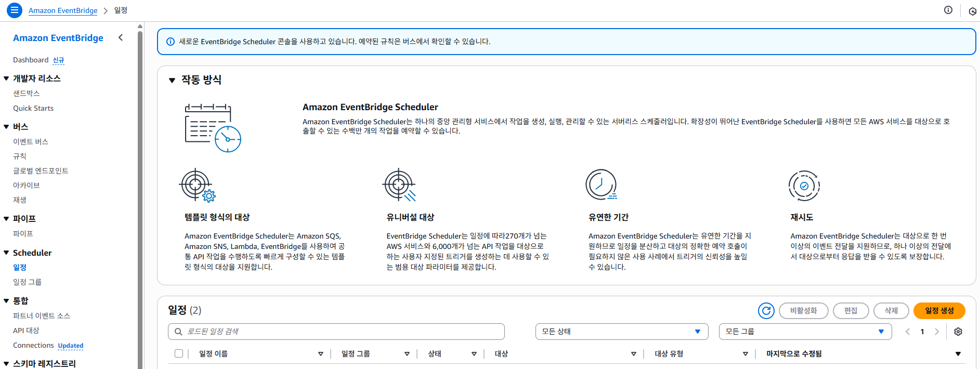Open 파이프 link under 파이프 section
Image resolution: width=980 pixels, height=369 pixels.
point(23,234)
